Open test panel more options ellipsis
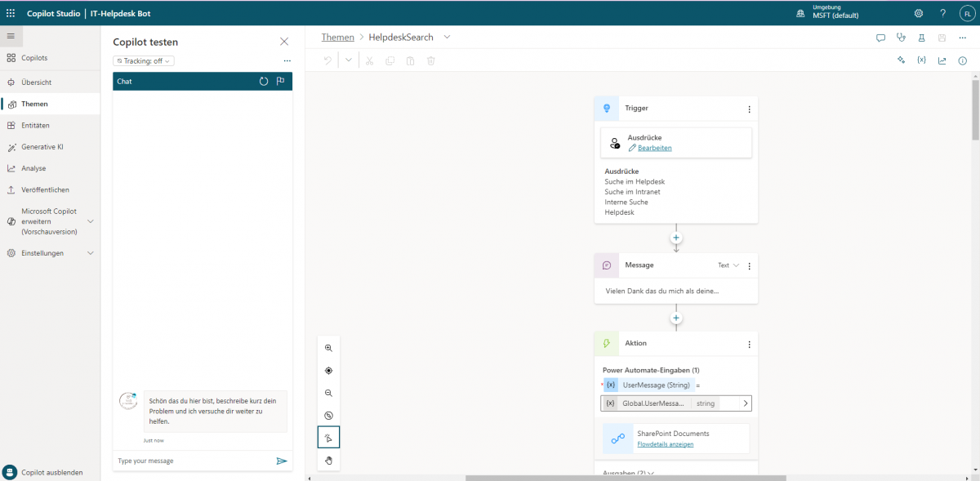980x481 pixels. (287, 61)
